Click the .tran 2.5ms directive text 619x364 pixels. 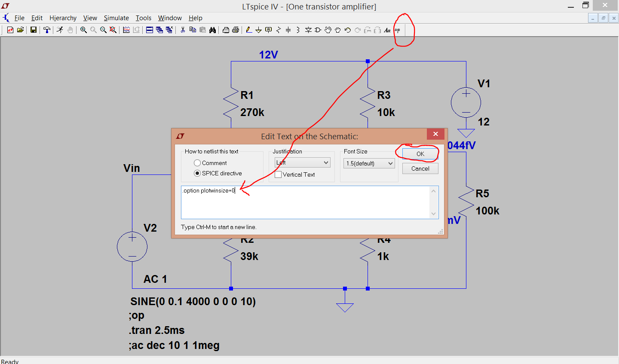156,330
